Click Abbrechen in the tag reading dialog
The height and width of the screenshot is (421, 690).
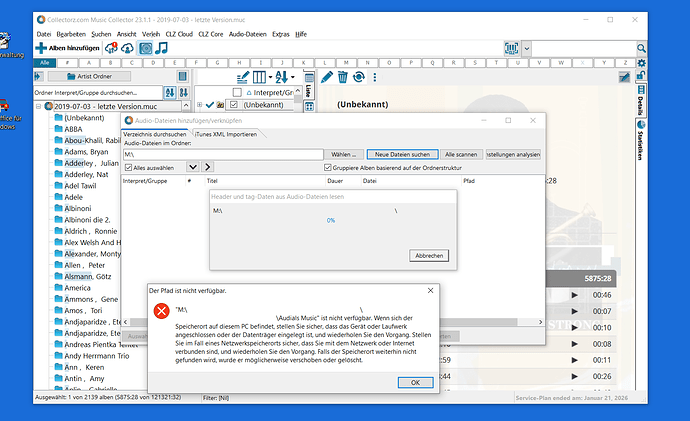pos(429,256)
